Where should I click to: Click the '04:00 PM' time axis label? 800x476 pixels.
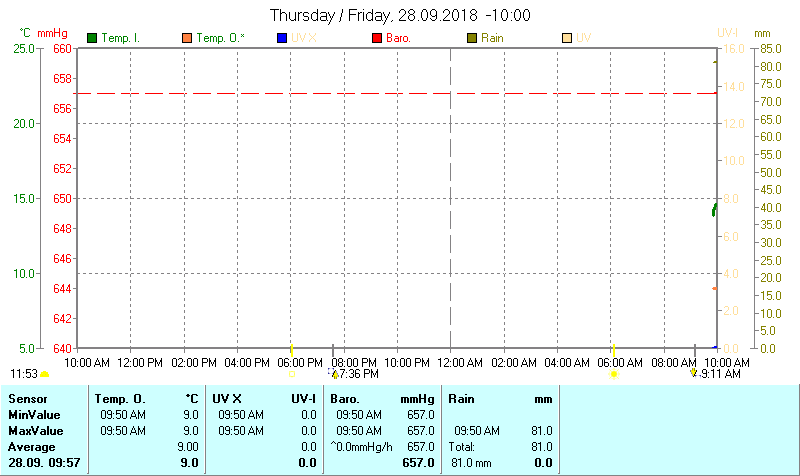pyautogui.click(x=247, y=363)
